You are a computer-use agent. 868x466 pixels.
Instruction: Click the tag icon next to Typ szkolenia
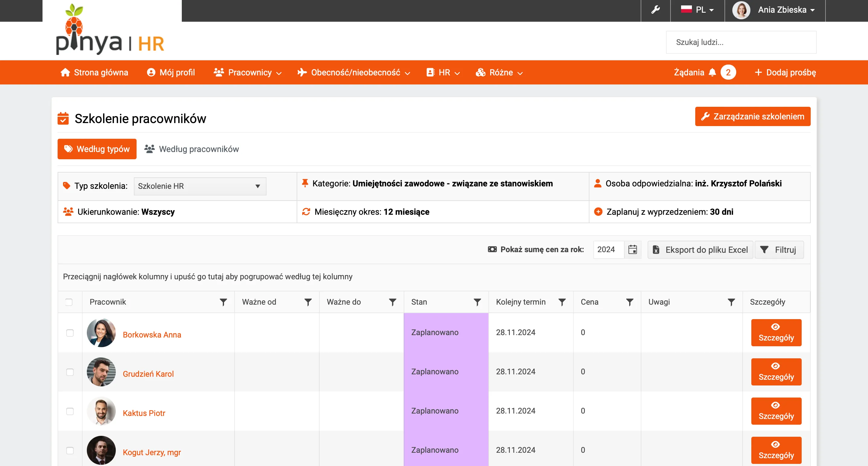pos(67,186)
